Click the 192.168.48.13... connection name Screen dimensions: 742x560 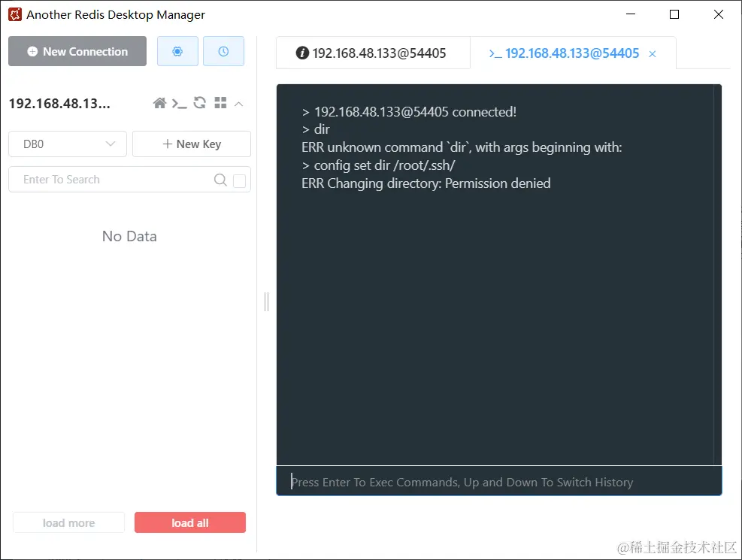point(59,104)
